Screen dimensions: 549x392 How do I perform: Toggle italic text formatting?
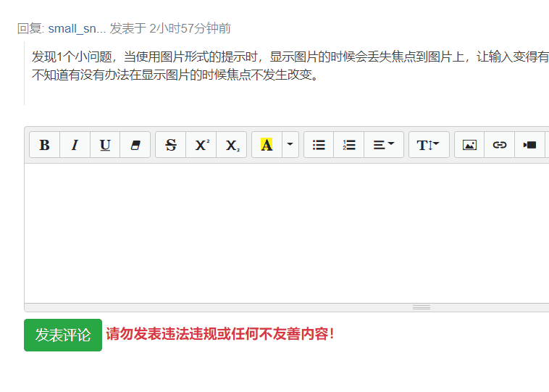[x=75, y=145]
